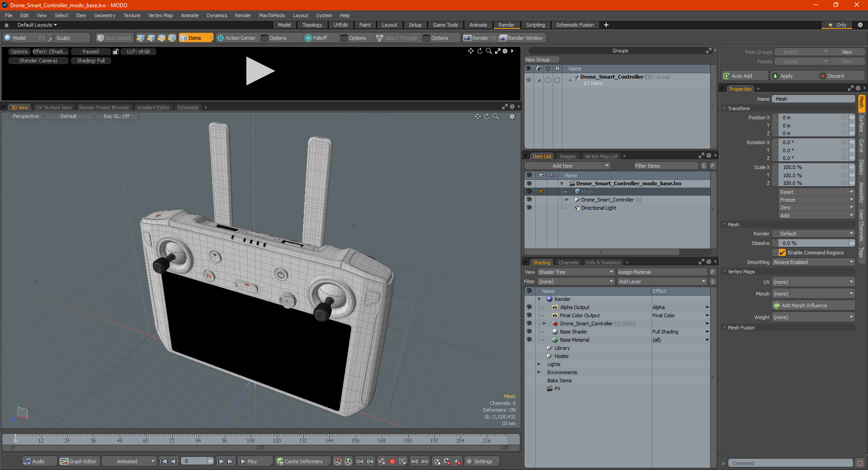Click zoom magnifier icon in 3D viewport
The width and height of the screenshot is (868, 470).
[496, 117]
